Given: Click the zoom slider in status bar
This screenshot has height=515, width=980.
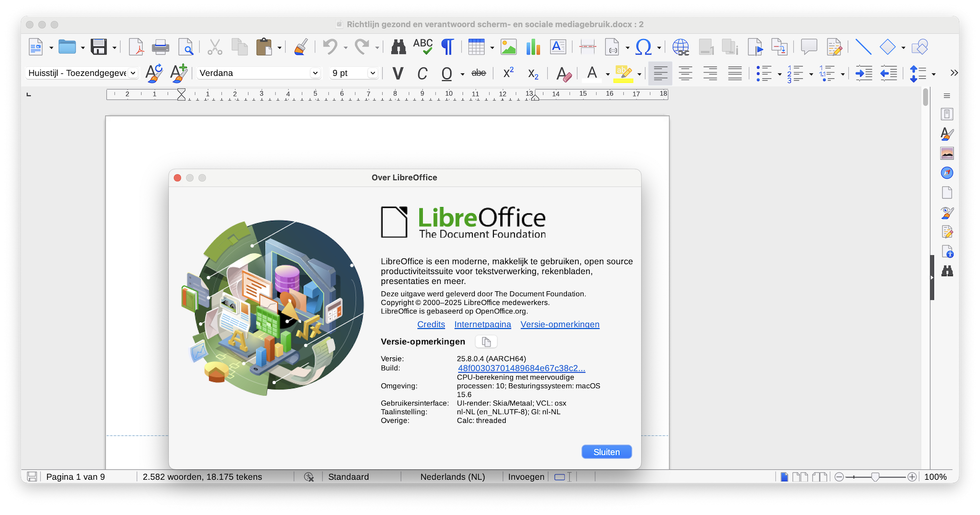Looking at the screenshot, I should pyautogui.click(x=875, y=477).
